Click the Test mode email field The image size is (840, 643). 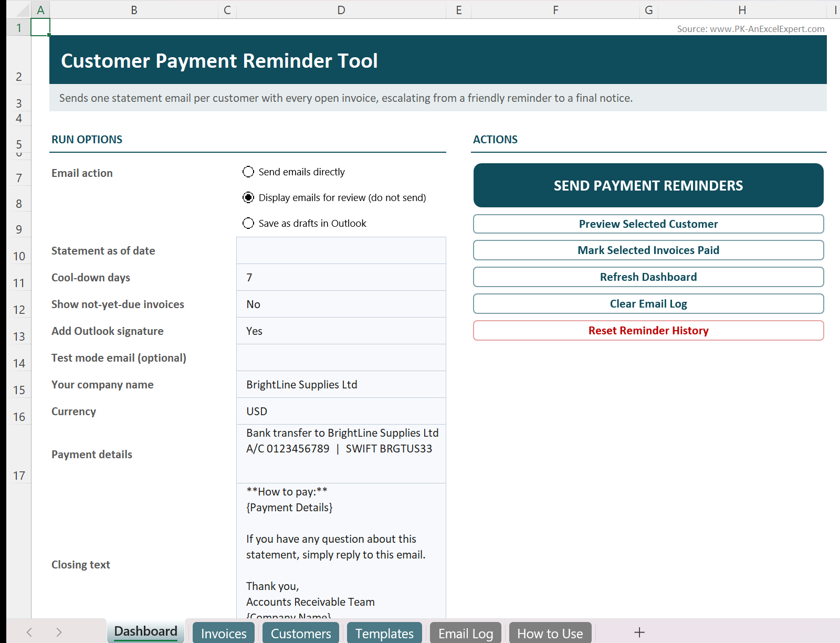(x=341, y=357)
